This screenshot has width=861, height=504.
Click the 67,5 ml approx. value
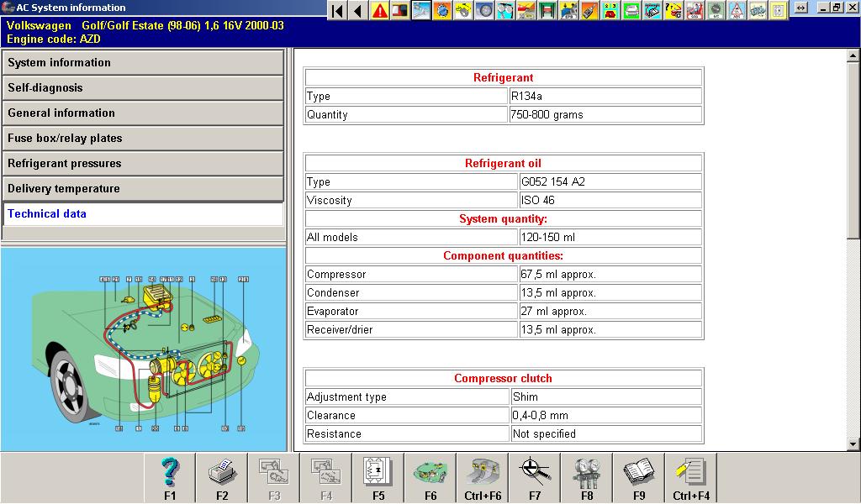tap(610, 274)
